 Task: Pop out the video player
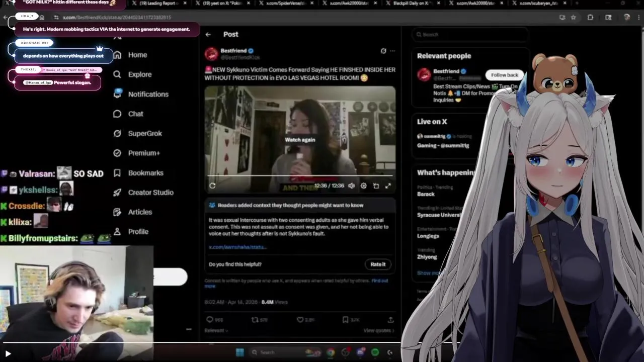coord(376,186)
